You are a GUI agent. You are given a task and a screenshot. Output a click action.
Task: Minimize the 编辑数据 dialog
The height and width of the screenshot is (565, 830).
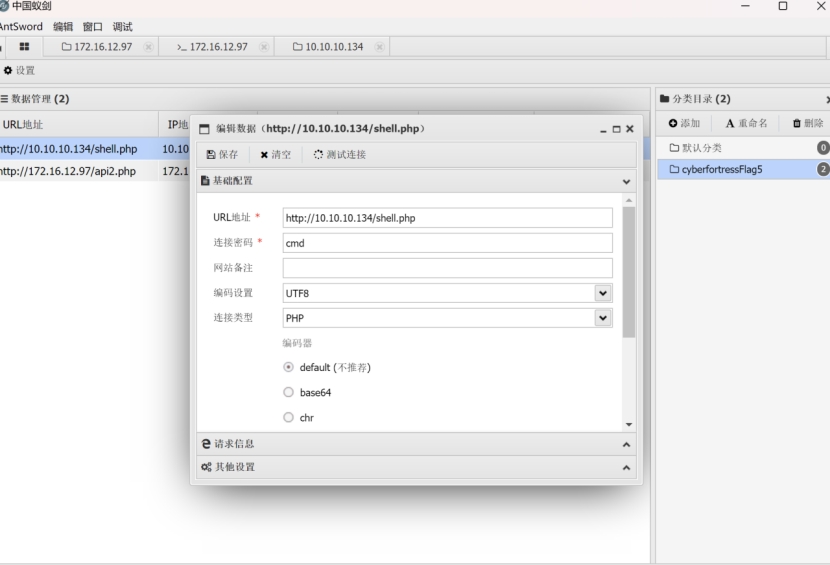point(603,129)
